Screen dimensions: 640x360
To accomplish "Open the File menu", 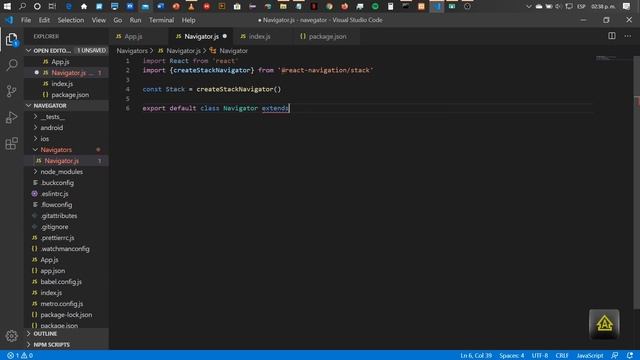I will pyautogui.click(x=26, y=20).
